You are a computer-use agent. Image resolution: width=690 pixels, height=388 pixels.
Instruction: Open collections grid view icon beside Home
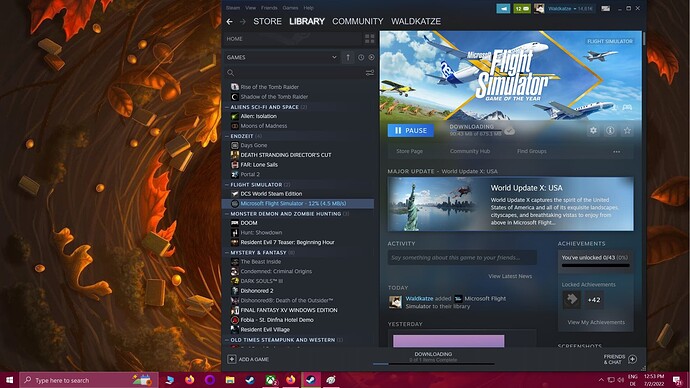tap(370, 39)
